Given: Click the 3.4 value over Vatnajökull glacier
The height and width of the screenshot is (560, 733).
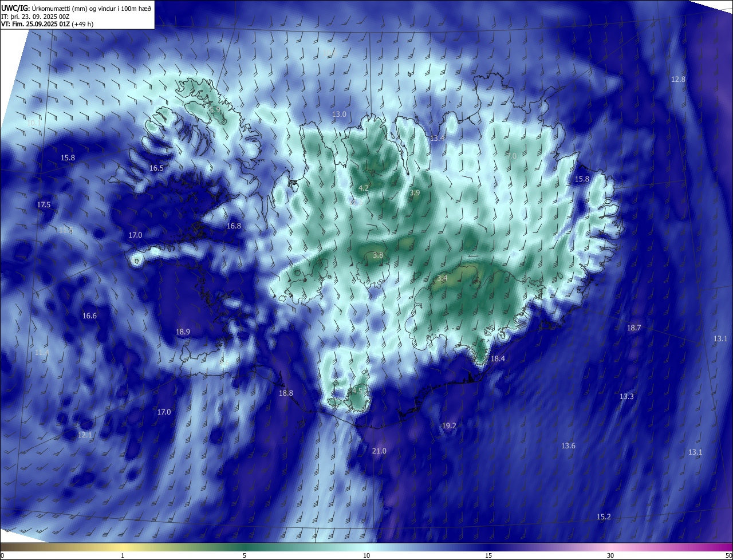Looking at the screenshot, I should pyautogui.click(x=442, y=278).
